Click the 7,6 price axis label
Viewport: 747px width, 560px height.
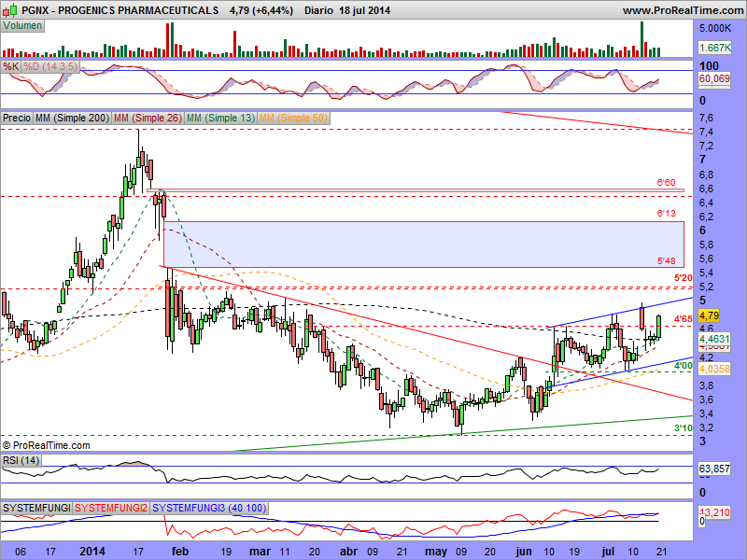(x=707, y=118)
